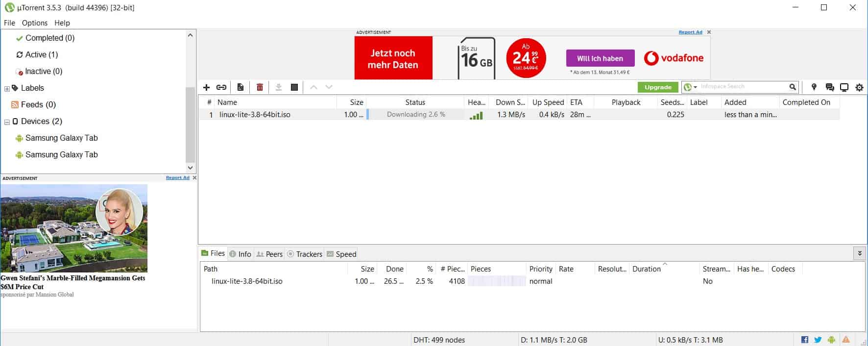Select linux-lite-3.8-64bit.iso in torrent list
Viewport: 868px width, 346px height.
pyautogui.click(x=255, y=114)
